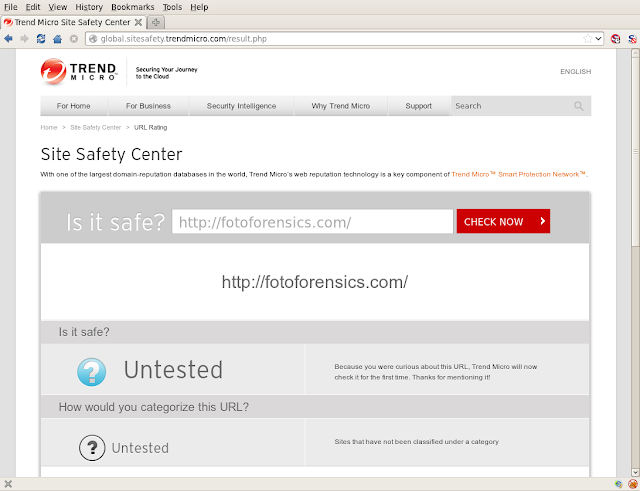This screenshot has height=491, width=640.
Task: Click the black circled question mark category icon
Action: [92, 448]
